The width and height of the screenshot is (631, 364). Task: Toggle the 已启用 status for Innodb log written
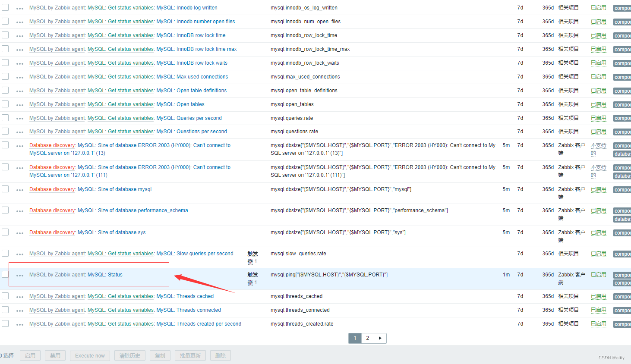[598, 8]
